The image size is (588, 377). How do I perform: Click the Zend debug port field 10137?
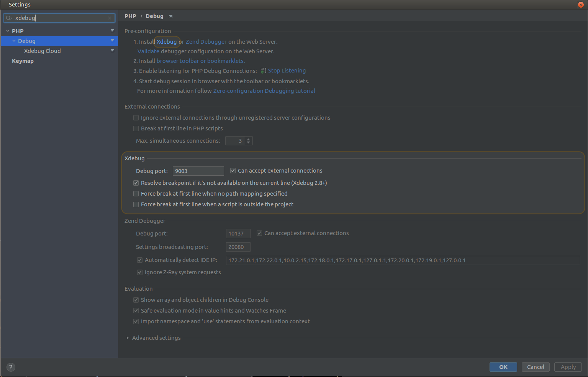(x=238, y=234)
